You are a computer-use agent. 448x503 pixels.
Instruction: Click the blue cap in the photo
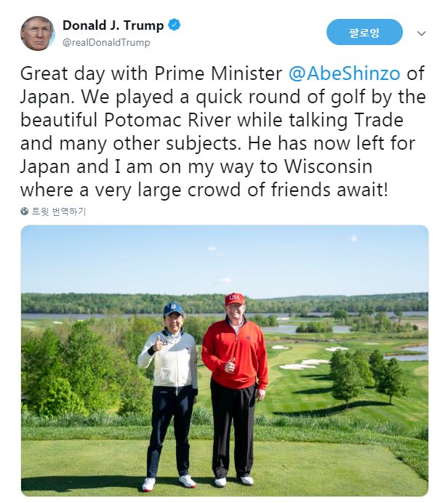pyautogui.click(x=173, y=308)
